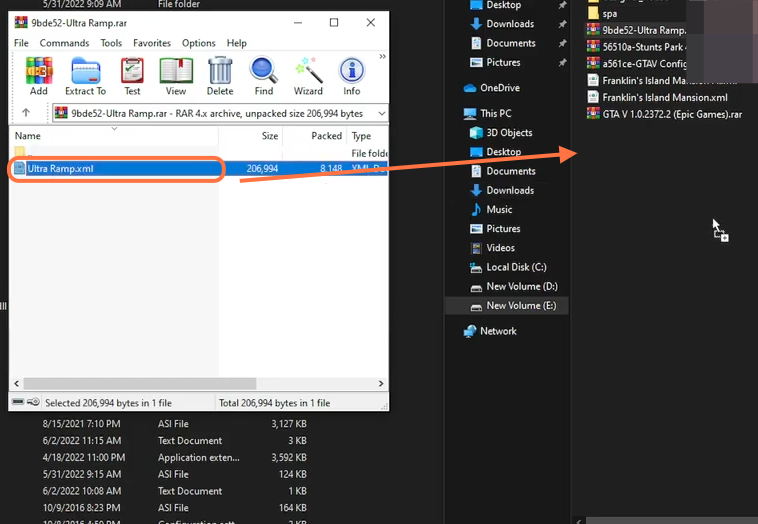Screen dimensions: 758x524
Task: Show archive Info icon
Action: click(x=351, y=76)
